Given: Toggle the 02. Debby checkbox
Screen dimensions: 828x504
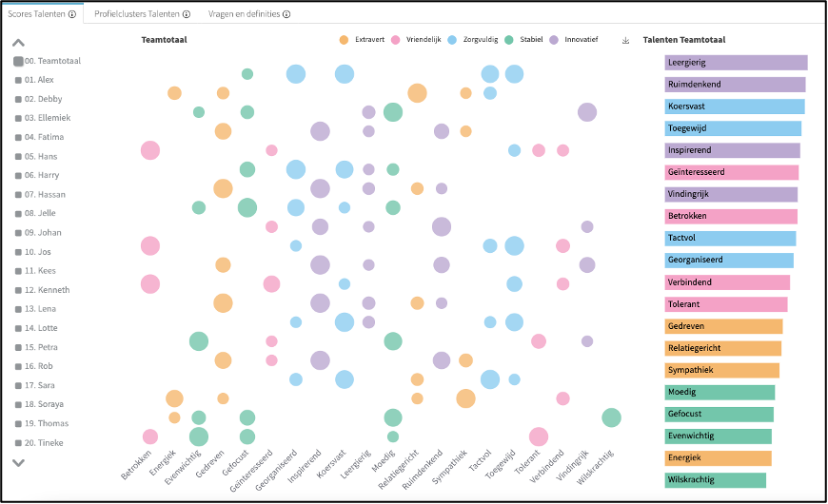Looking at the screenshot, I should 18,99.
